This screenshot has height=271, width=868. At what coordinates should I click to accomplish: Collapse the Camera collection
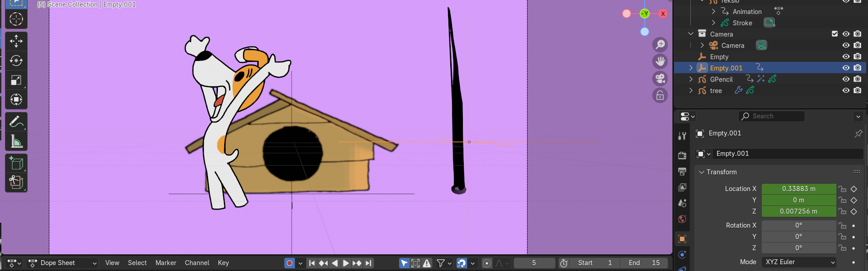click(x=691, y=34)
